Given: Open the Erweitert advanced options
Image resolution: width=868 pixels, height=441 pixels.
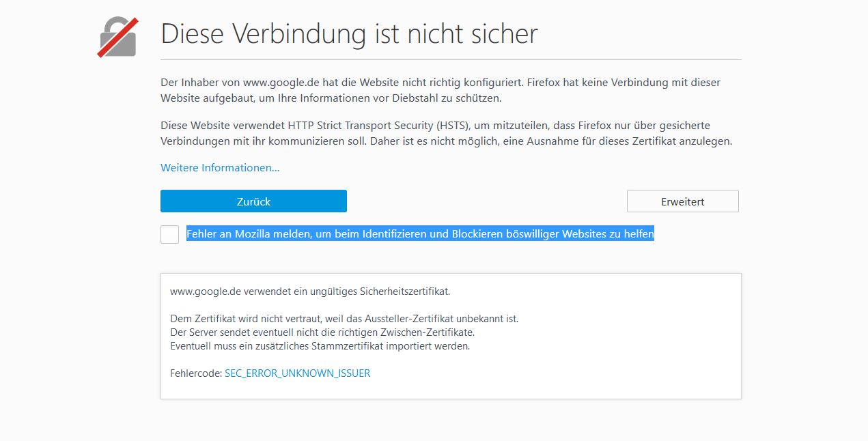Looking at the screenshot, I should [x=682, y=201].
